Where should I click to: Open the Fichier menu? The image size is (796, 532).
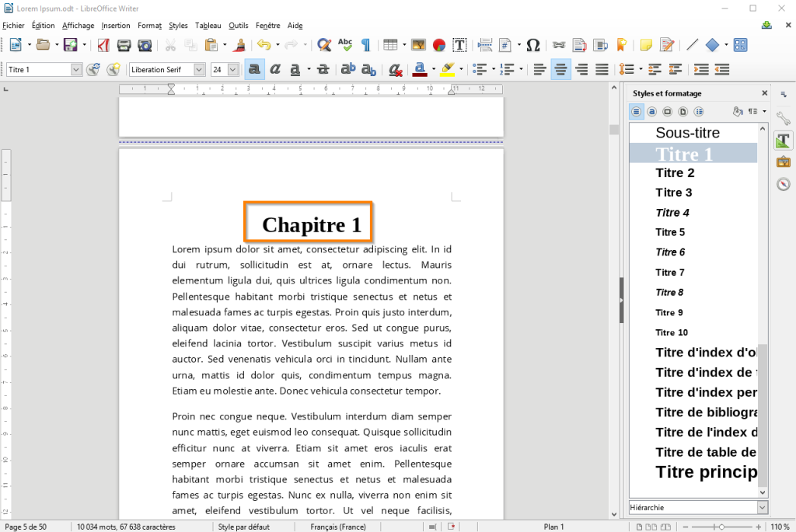coord(13,26)
